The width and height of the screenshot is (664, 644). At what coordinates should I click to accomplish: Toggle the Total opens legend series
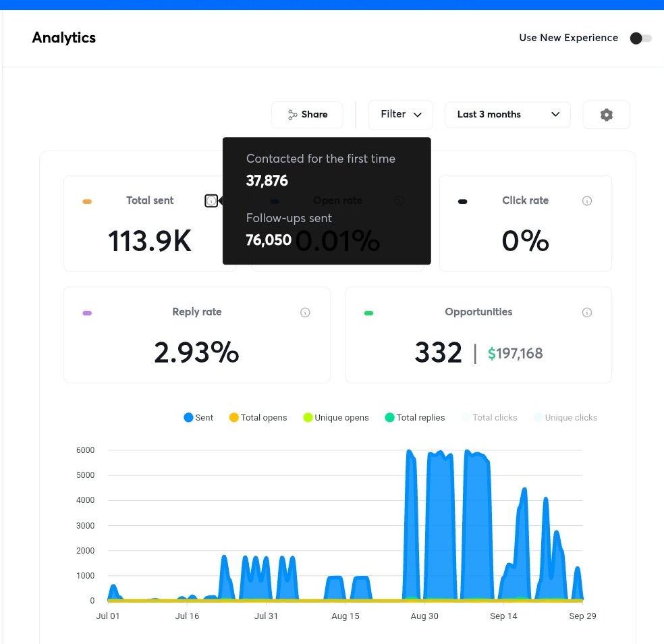pyautogui.click(x=258, y=417)
